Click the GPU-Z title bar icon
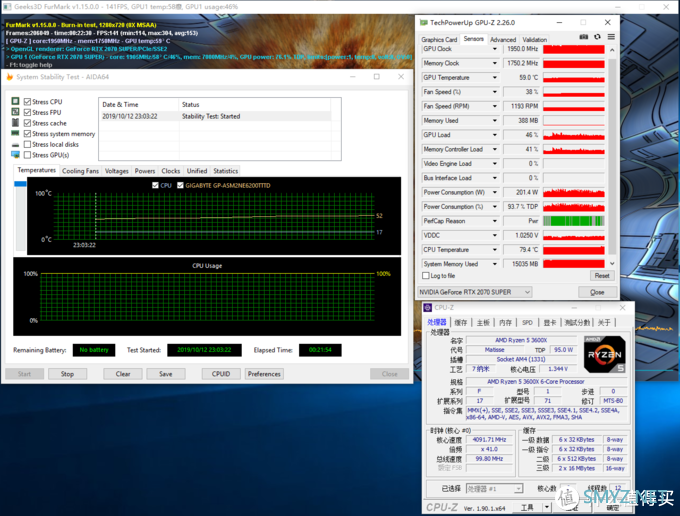The width and height of the screenshot is (680, 516). pos(423,23)
